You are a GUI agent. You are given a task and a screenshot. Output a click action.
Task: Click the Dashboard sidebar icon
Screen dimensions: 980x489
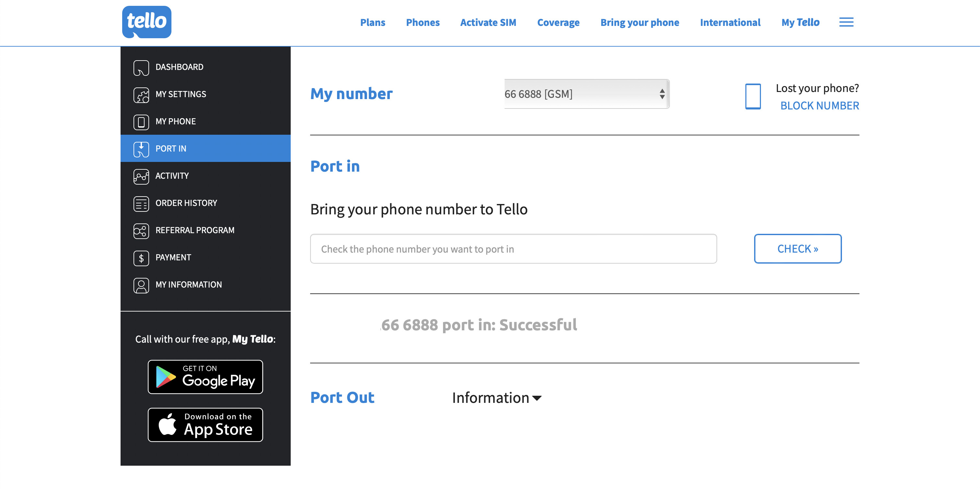141,67
